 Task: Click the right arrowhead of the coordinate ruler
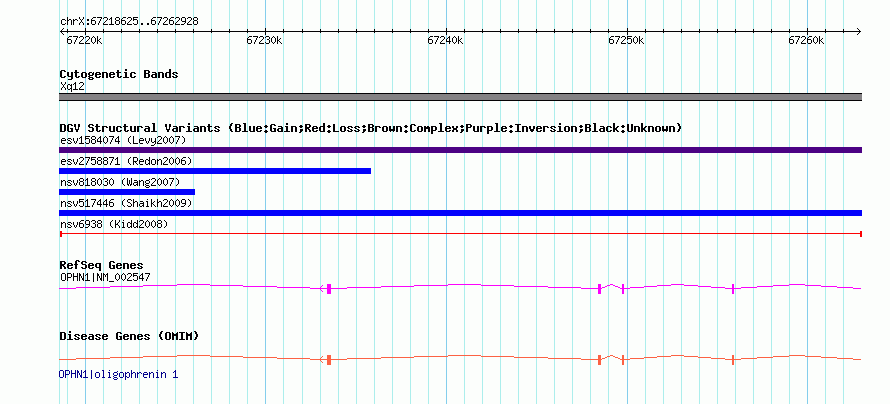859,31
